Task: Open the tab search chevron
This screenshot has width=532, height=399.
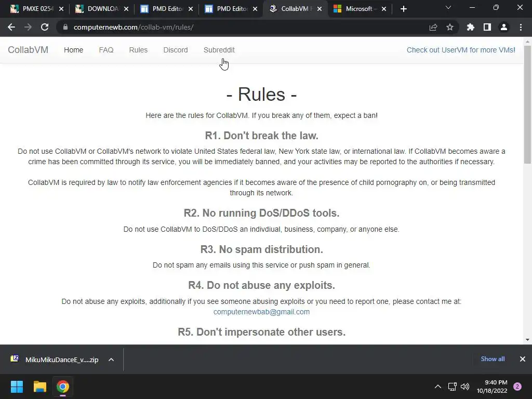Action: tap(448, 7)
